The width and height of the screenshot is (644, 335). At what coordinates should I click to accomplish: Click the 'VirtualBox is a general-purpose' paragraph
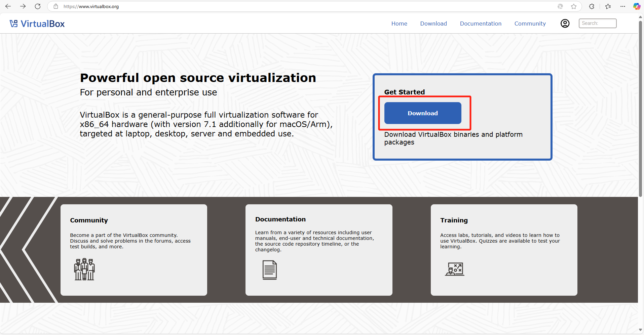(x=206, y=124)
